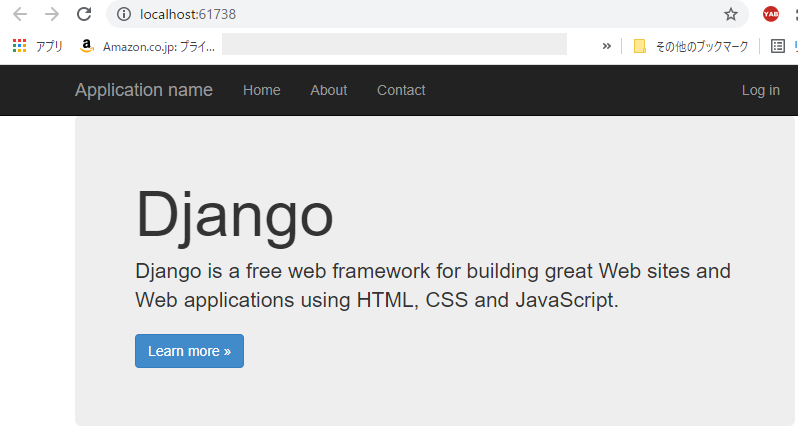Open the Contact page in navbar

click(x=401, y=90)
